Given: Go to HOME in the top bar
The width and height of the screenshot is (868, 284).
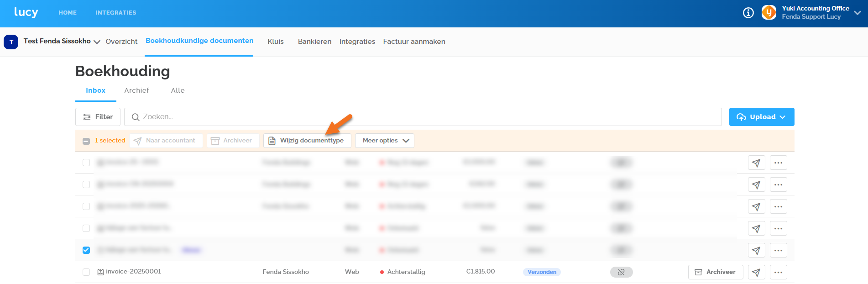Looking at the screenshot, I should (x=68, y=13).
